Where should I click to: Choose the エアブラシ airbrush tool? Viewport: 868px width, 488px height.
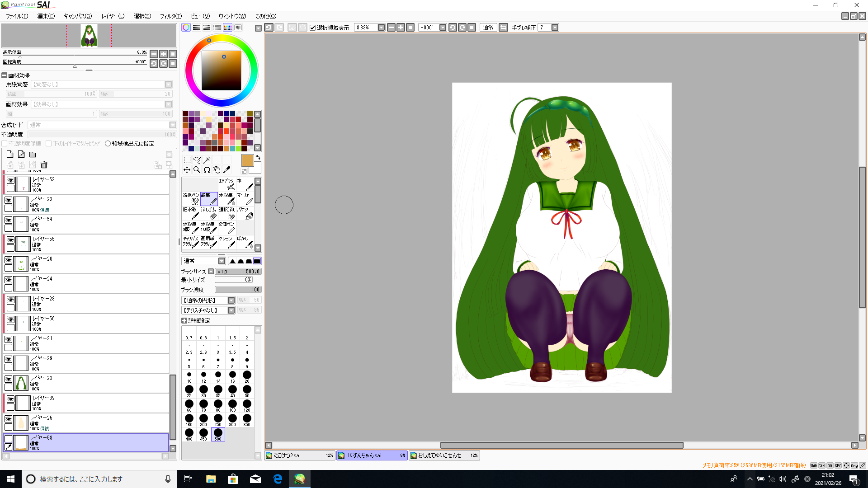click(226, 184)
